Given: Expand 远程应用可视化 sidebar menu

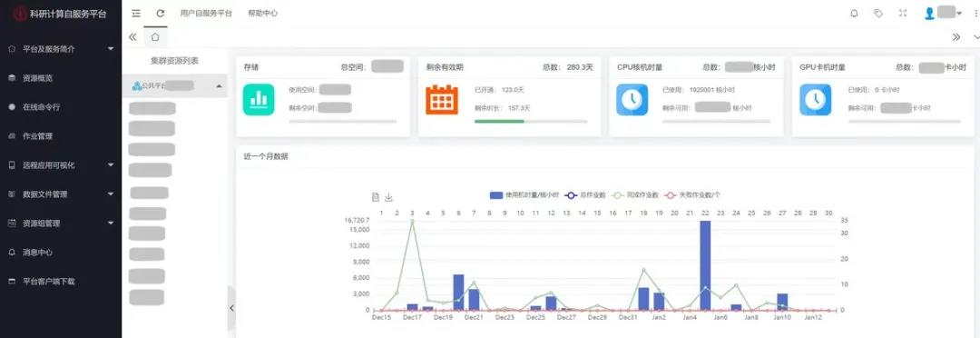Looking at the screenshot, I should point(61,165).
